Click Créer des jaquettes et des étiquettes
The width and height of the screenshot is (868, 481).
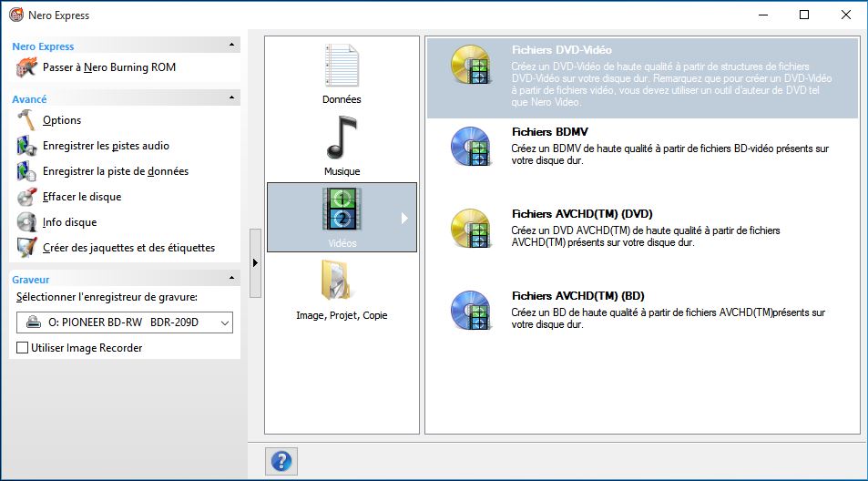click(129, 248)
